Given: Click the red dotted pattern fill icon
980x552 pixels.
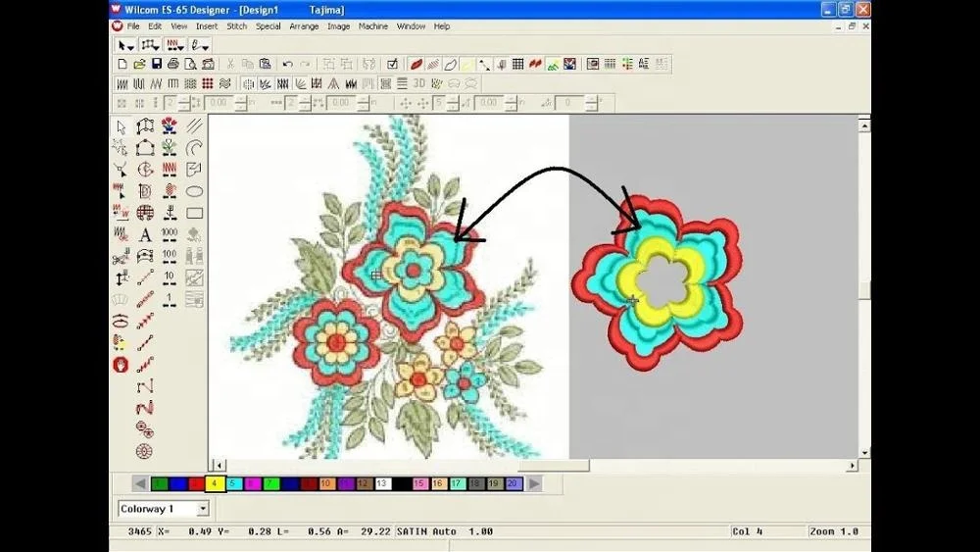Looking at the screenshot, I should pyautogui.click(x=208, y=83).
